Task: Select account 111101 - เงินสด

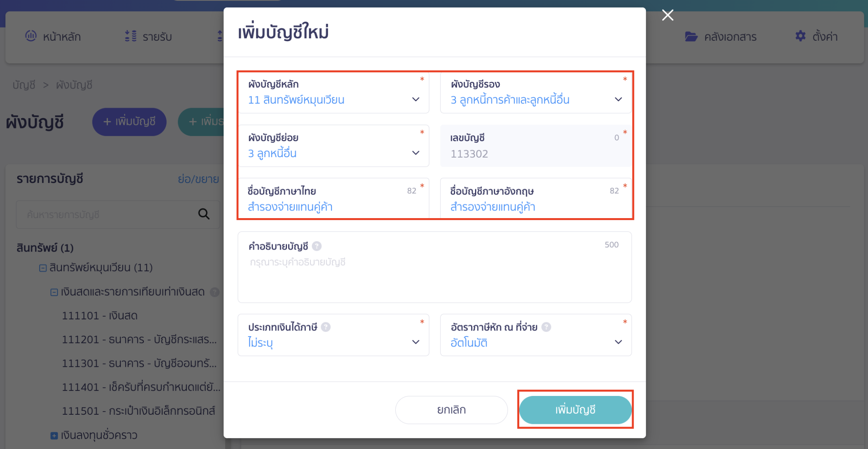Action: pyautogui.click(x=100, y=315)
